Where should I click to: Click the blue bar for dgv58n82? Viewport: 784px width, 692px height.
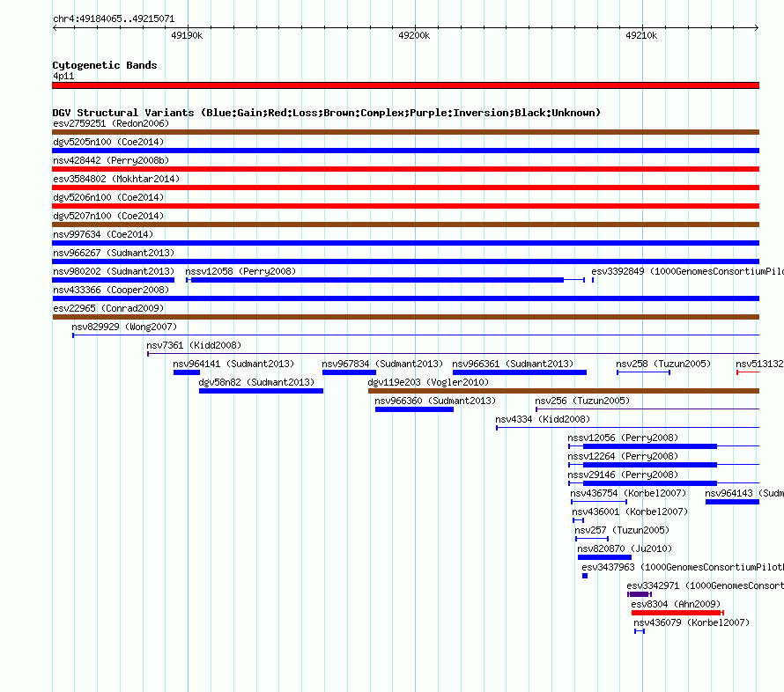coord(261,391)
